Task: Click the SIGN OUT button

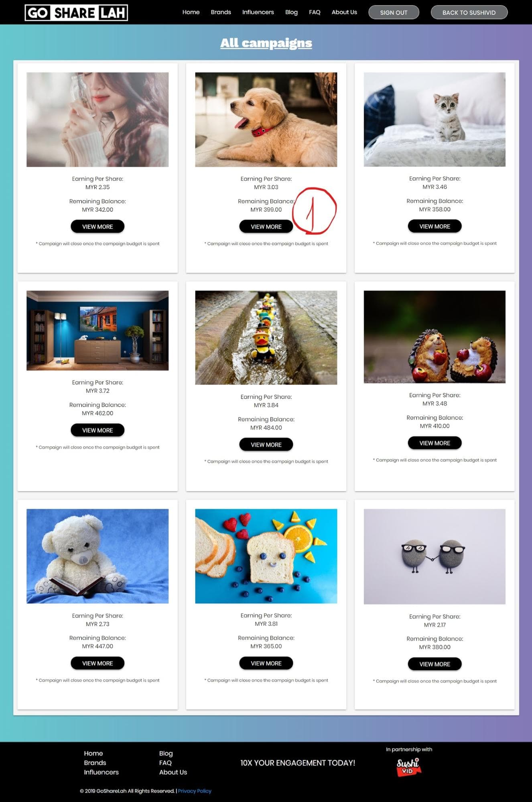Action: 394,12
